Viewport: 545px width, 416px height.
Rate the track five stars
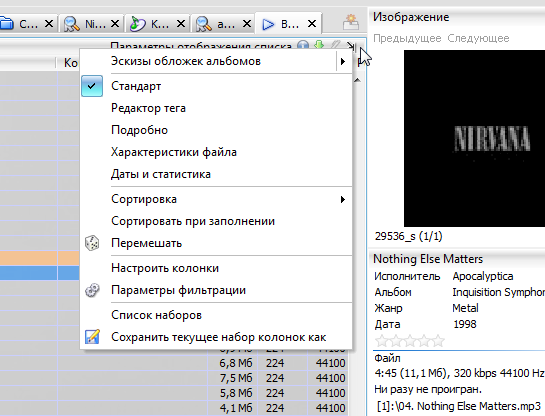click(438, 341)
